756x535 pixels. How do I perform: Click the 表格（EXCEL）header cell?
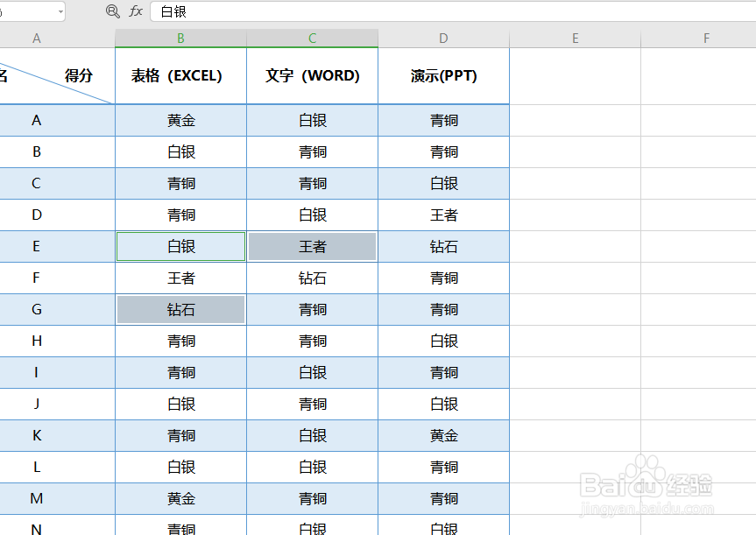180,76
